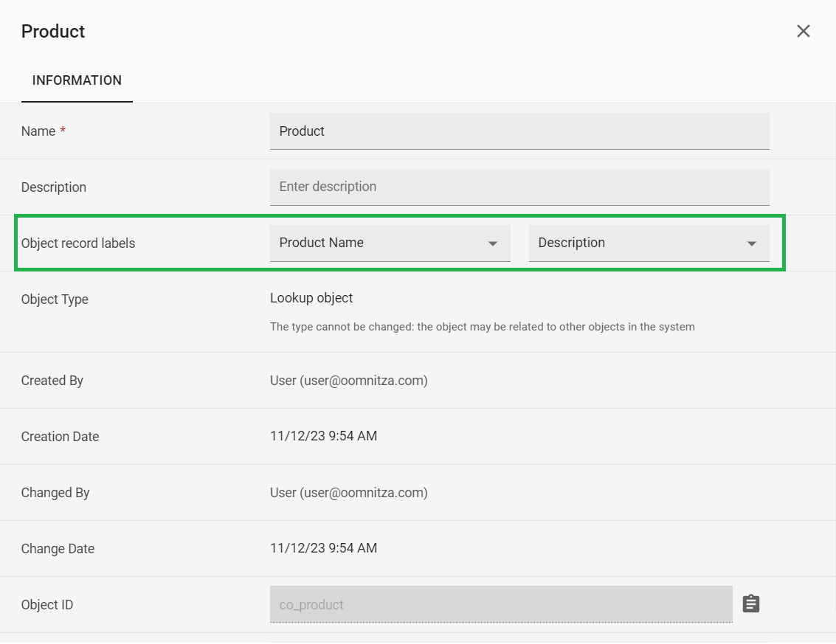Select the Changed By user email text
836x644 pixels.
[x=348, y=493]
